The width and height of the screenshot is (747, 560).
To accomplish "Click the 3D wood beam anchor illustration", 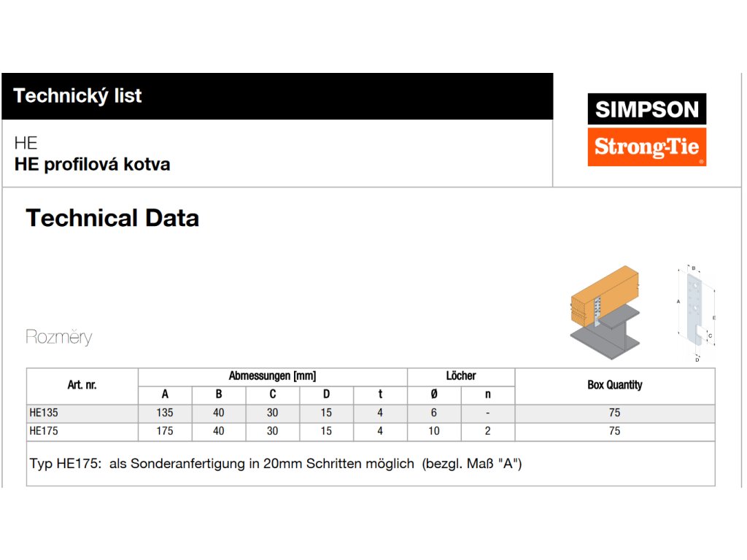I will point(603,314).
